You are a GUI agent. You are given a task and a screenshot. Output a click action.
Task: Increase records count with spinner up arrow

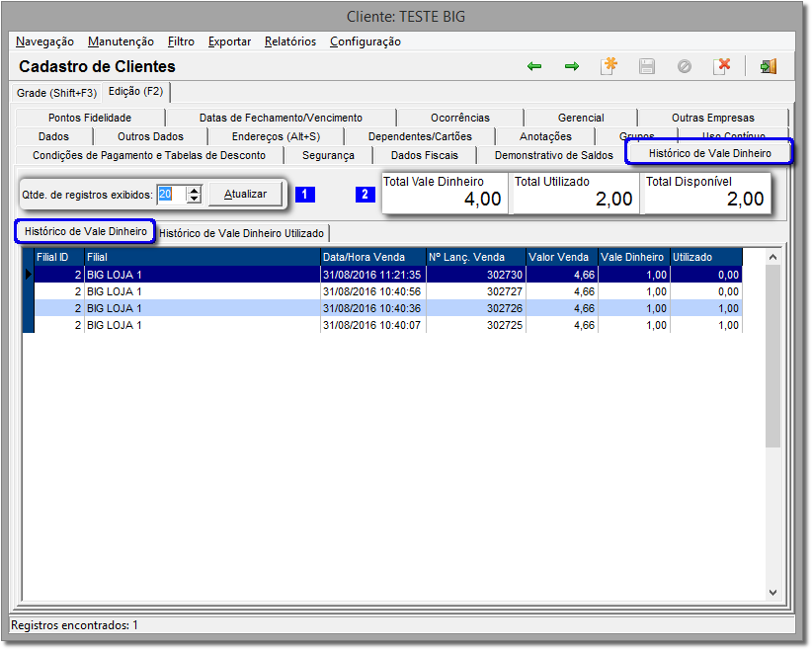(195, 190)
